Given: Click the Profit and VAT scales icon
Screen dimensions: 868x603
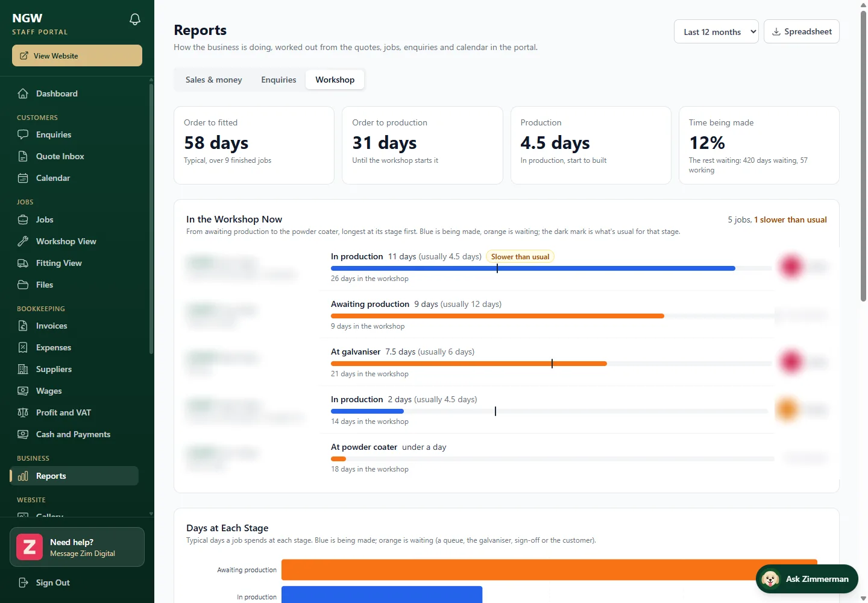Looking at the screenshot, I should [x=23, y=412].
